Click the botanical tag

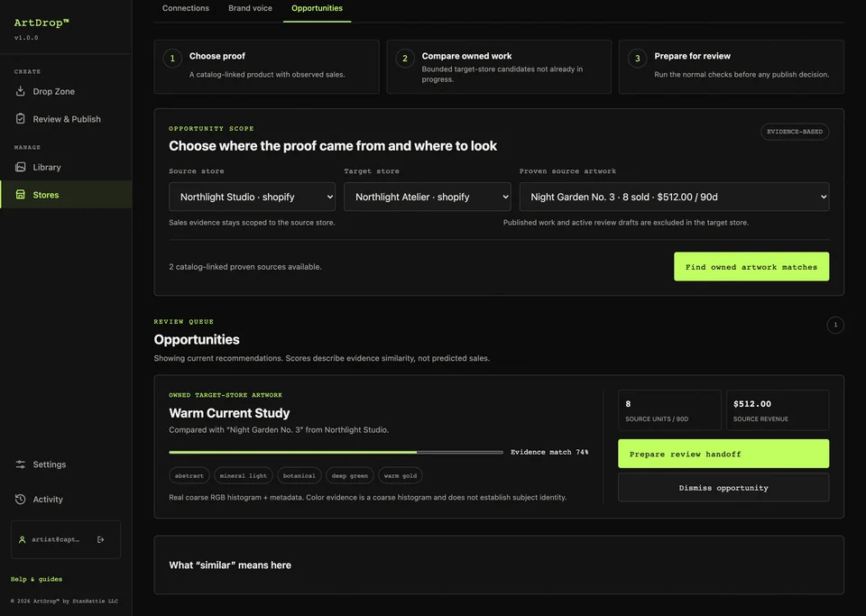[299, 475]
